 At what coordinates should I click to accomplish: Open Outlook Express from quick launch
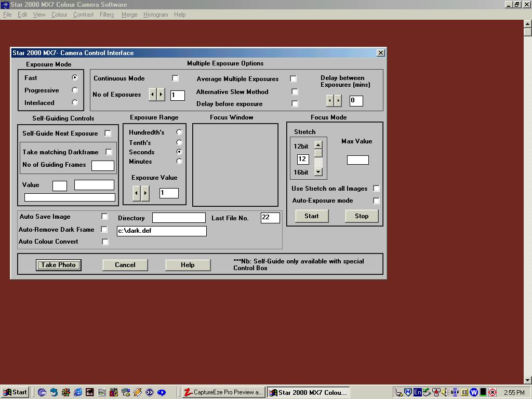(42, 392)
